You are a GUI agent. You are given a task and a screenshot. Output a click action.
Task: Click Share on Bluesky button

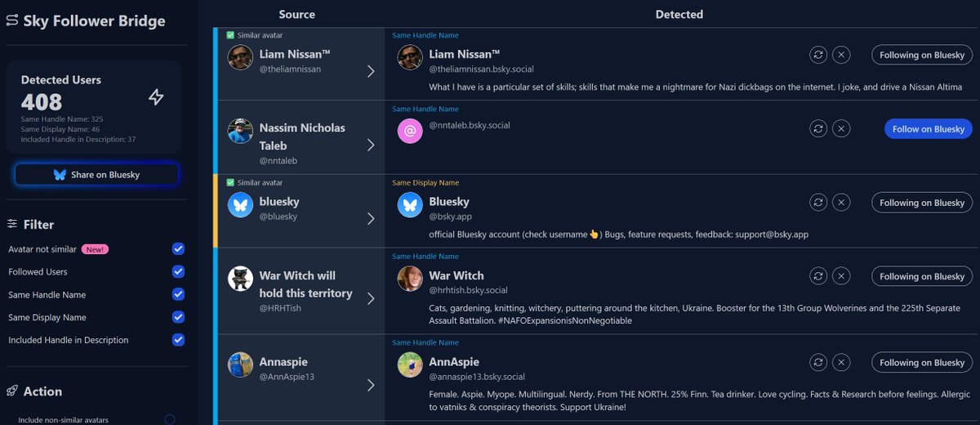click(x=96, y=174)
